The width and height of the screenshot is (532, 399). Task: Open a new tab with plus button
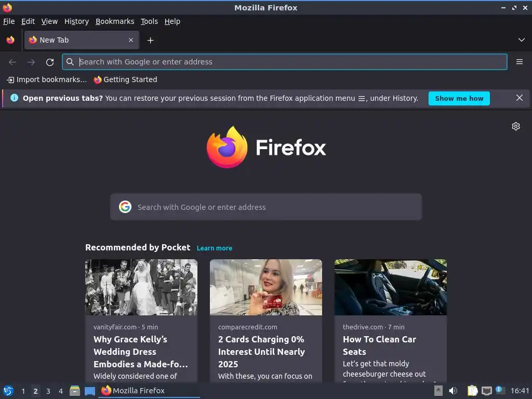point(150,41)
